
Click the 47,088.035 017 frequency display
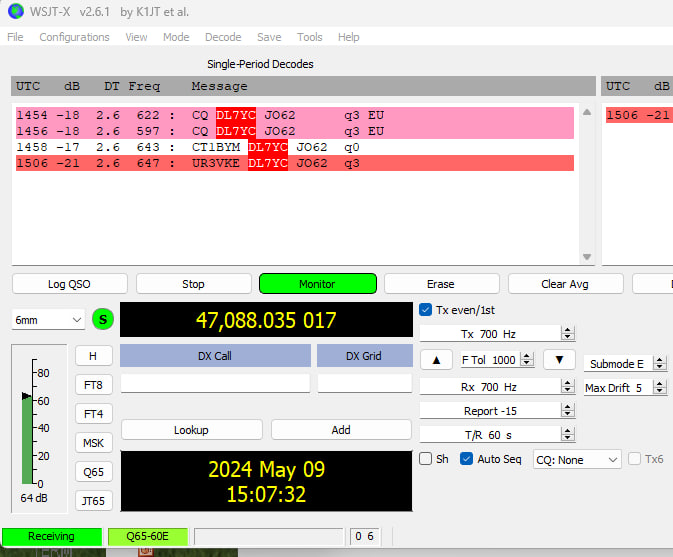click(x=266, y=320)
